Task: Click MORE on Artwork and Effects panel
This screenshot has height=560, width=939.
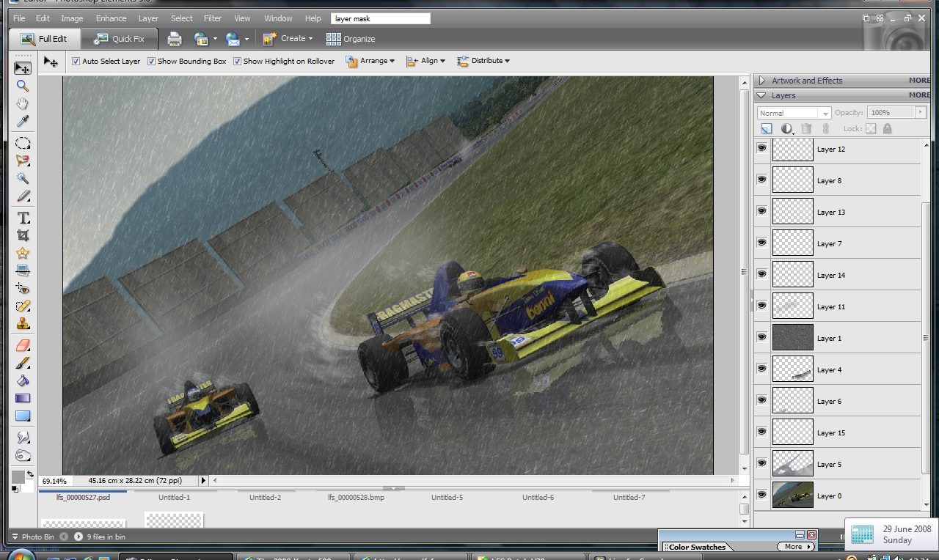Action: [x=919, y=81]
